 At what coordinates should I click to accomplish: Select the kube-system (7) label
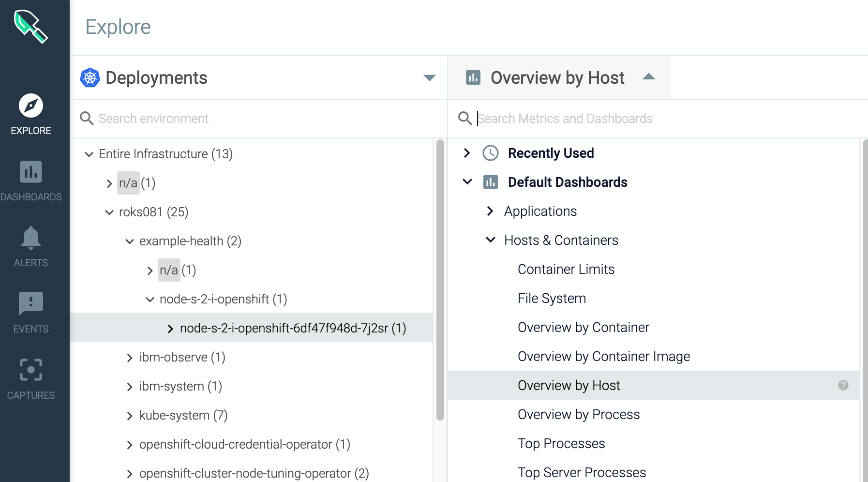click(x=183, y=415)
